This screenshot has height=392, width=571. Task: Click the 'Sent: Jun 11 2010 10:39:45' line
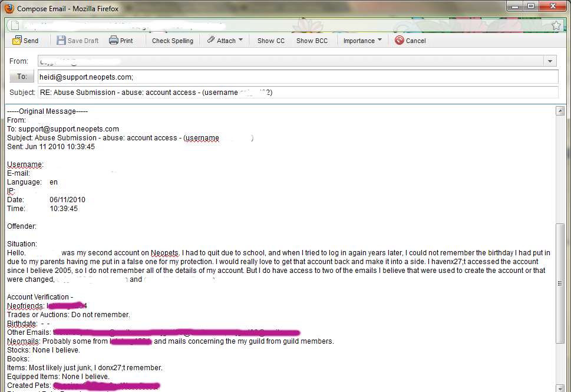(51, 147)
